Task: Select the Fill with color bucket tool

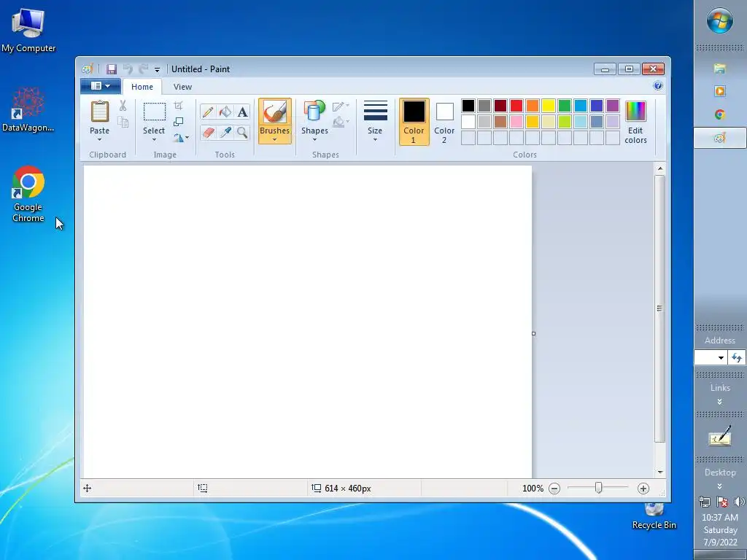Action: [x=225, y=112]
